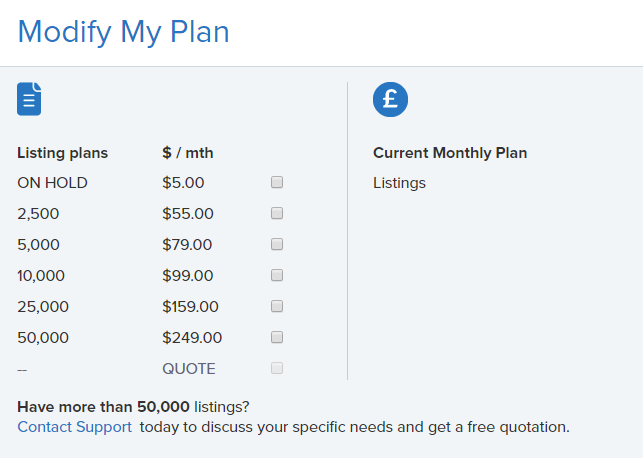Click the Current Monthly Plan heading

(450, 153)
